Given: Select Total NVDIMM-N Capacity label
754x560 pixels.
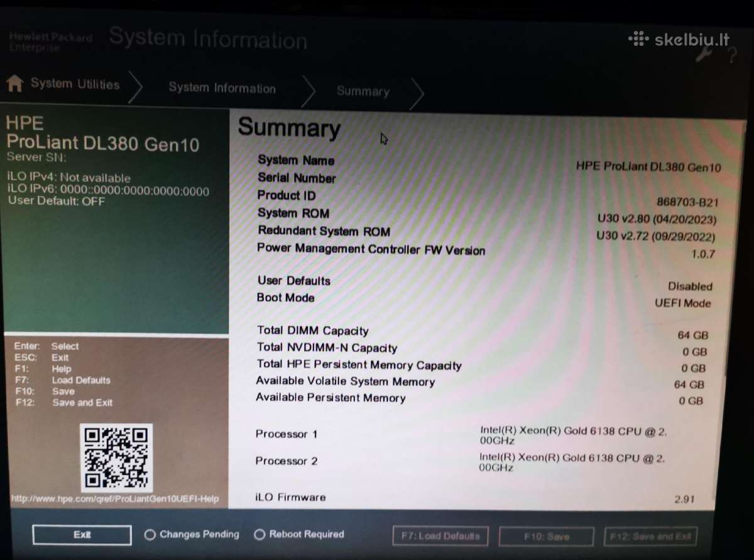Looking at the screenshot, I should (x=327, y=348).
